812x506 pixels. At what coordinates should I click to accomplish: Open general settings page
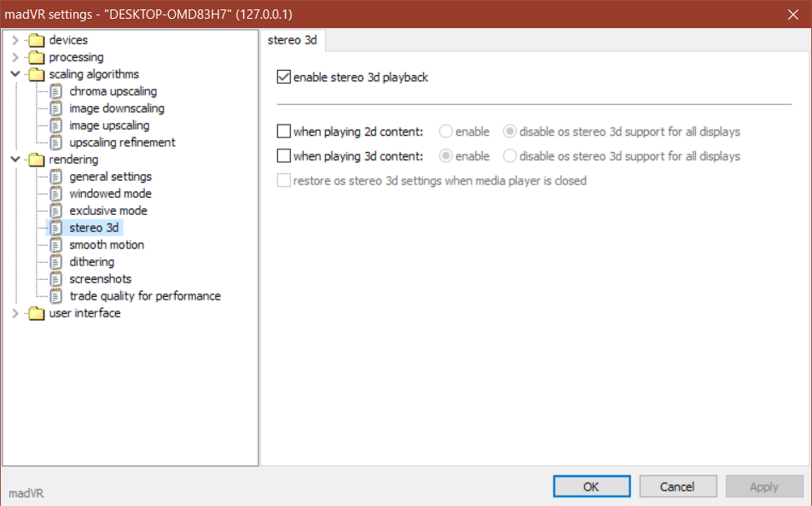point(110,177)
